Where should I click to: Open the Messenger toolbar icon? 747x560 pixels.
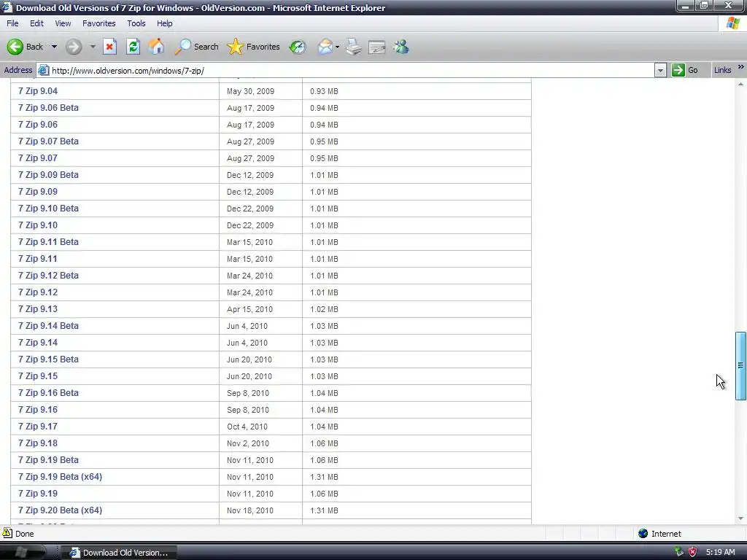pos(401,47)
